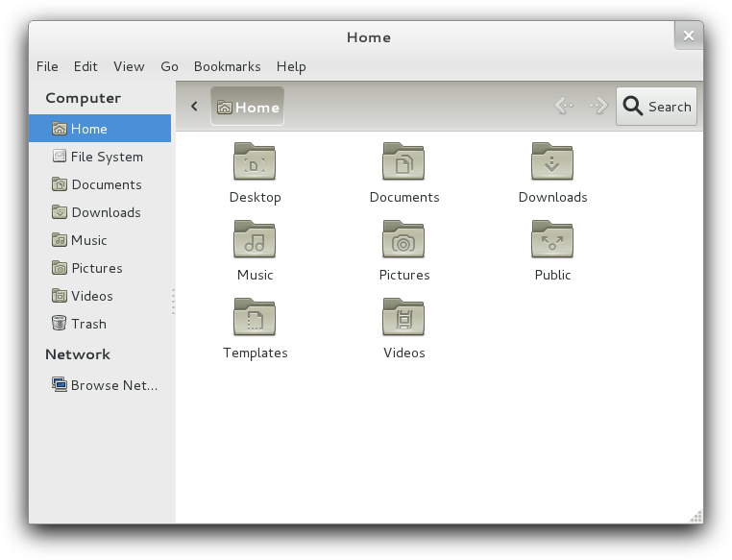
Task: Open the Edit menu
Action: [85, 66]
